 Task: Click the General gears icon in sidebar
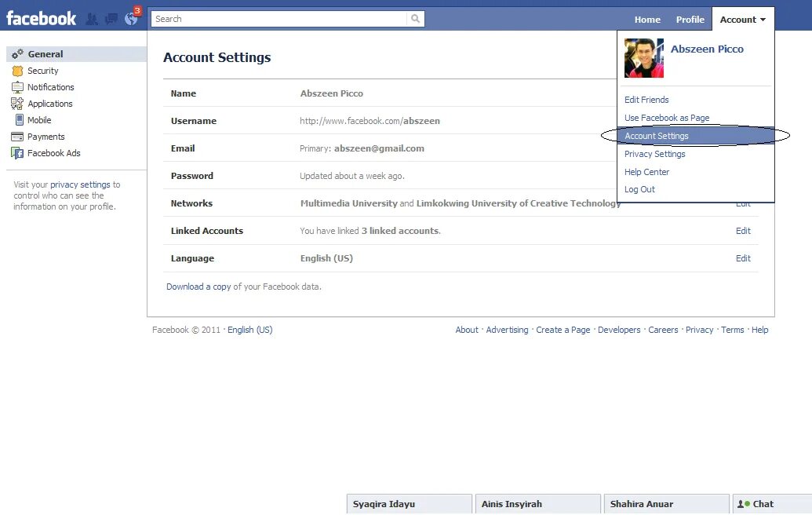17,54
